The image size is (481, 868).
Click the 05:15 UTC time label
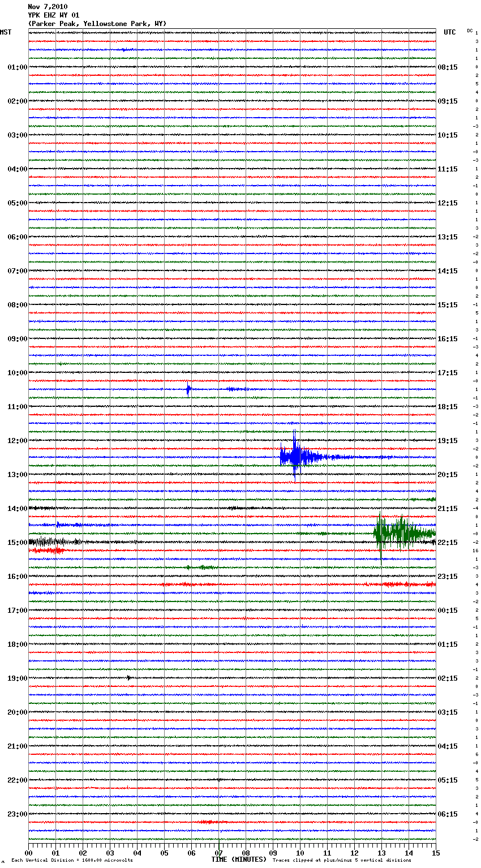pos(448,780)
